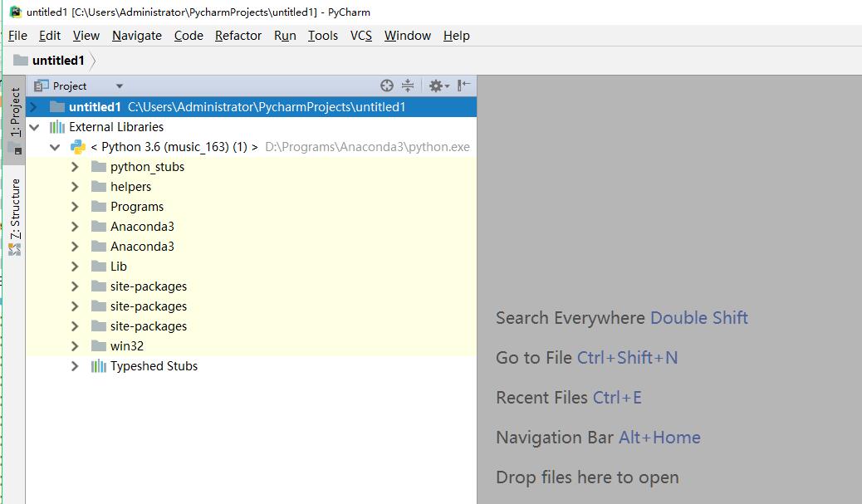862x504 pixels.
Task: Expand the untitled1 project root node
Action: (33, 106)
